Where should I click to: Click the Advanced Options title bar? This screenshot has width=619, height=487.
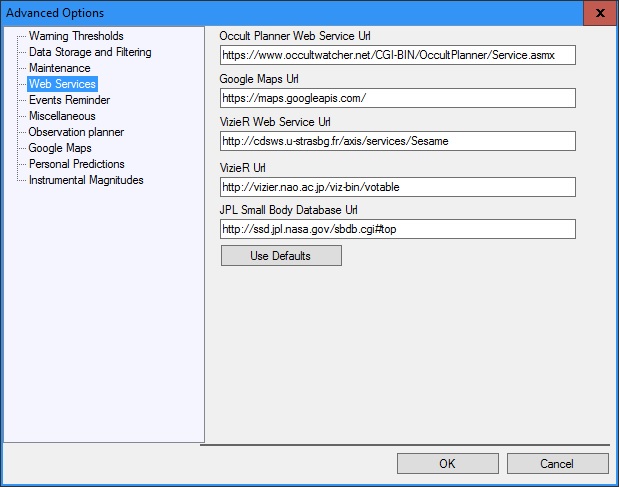click(280, 13)
